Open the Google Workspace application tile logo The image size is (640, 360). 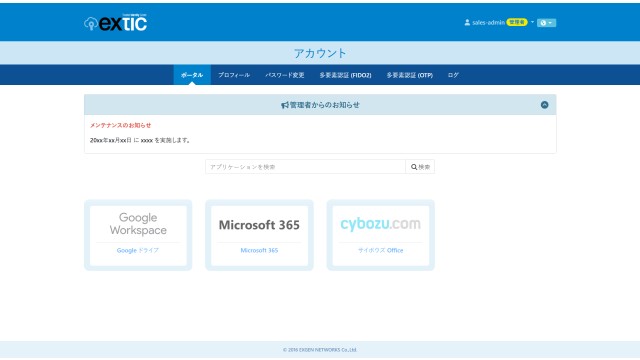(x=138, y=224)
